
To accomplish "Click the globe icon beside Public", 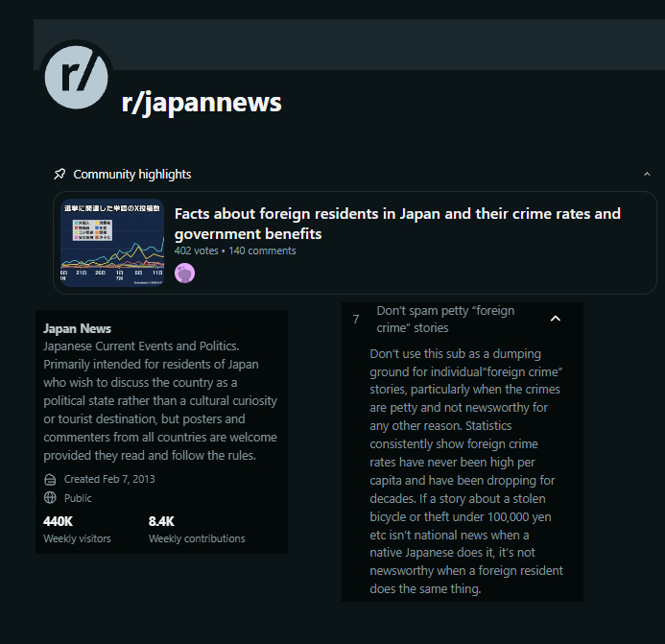I will [50, 497].
